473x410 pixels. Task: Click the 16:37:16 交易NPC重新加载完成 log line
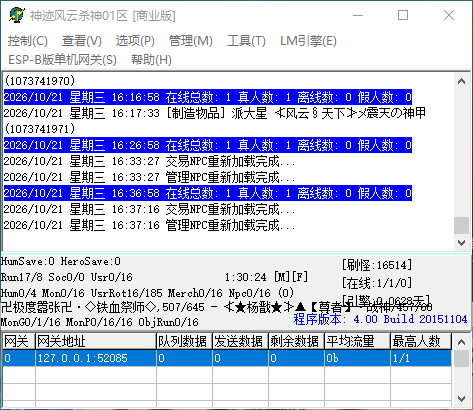tap(149, 209)
